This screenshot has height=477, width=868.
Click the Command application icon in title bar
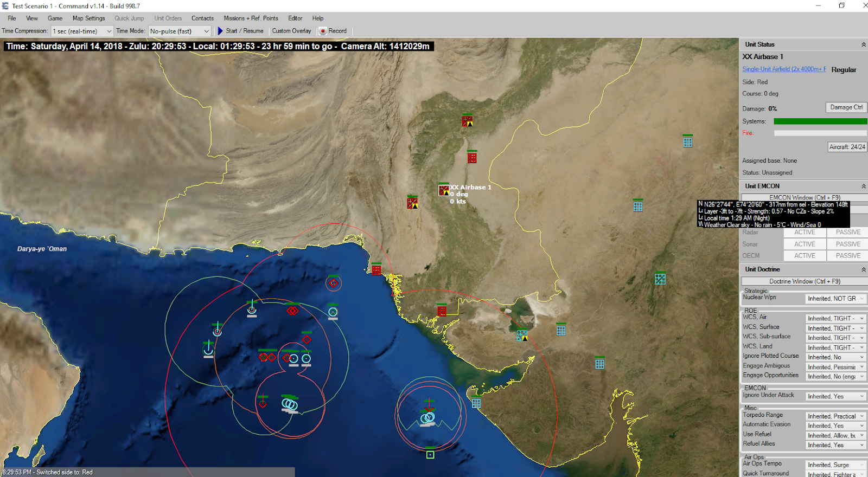5,6
